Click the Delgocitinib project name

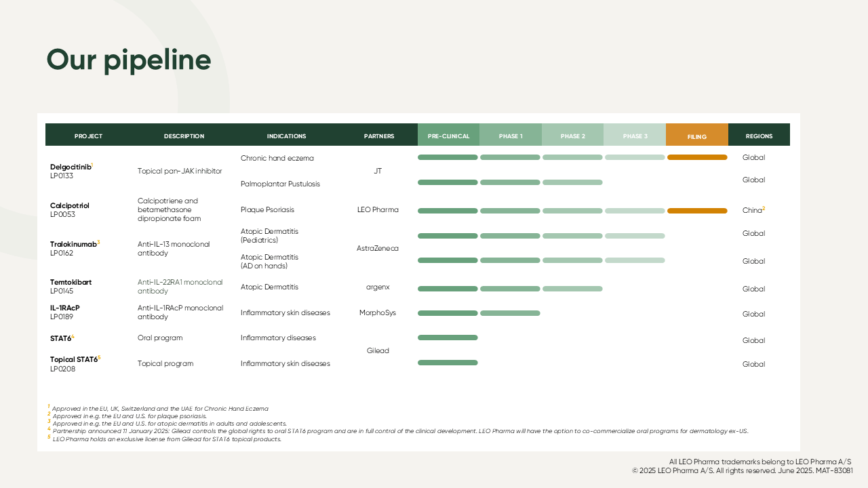[71, 167]
